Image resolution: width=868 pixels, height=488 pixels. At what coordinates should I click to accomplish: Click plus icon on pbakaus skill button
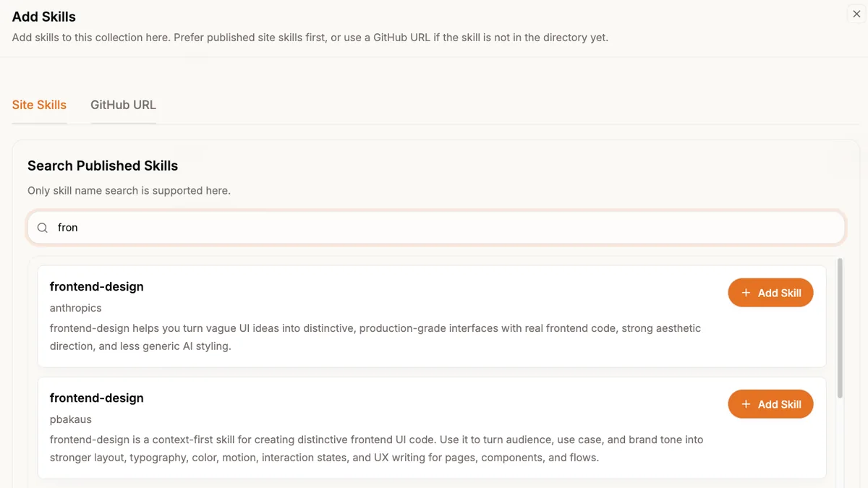746,404
